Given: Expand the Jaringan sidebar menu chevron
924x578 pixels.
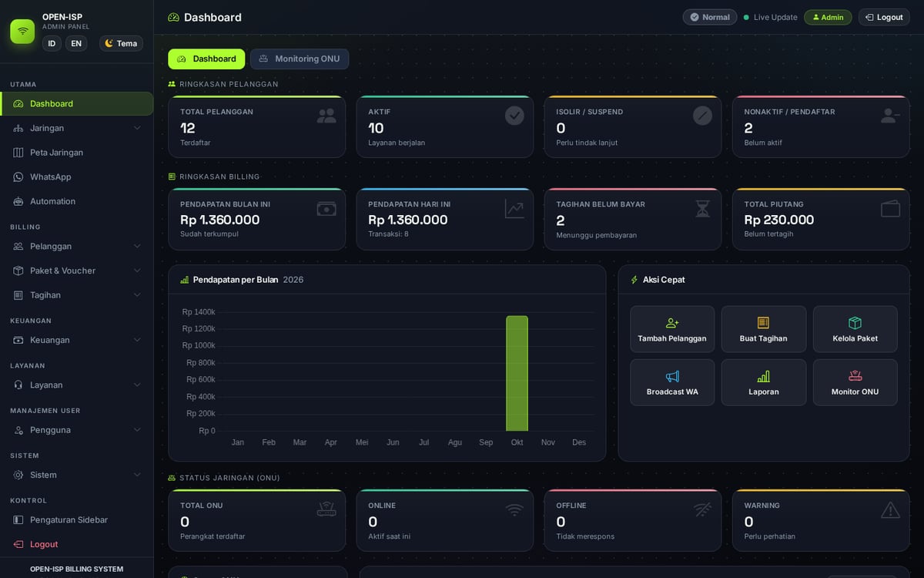Looking at the screenshot, I should (137, 128).
